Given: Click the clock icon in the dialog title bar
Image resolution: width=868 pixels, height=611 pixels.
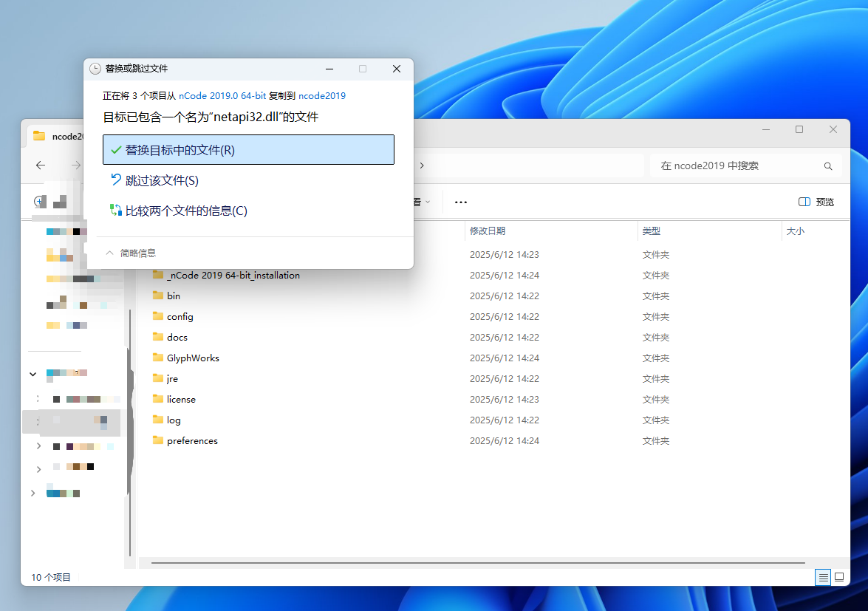Looking at the screenshot, I should (x=95, y=68).
